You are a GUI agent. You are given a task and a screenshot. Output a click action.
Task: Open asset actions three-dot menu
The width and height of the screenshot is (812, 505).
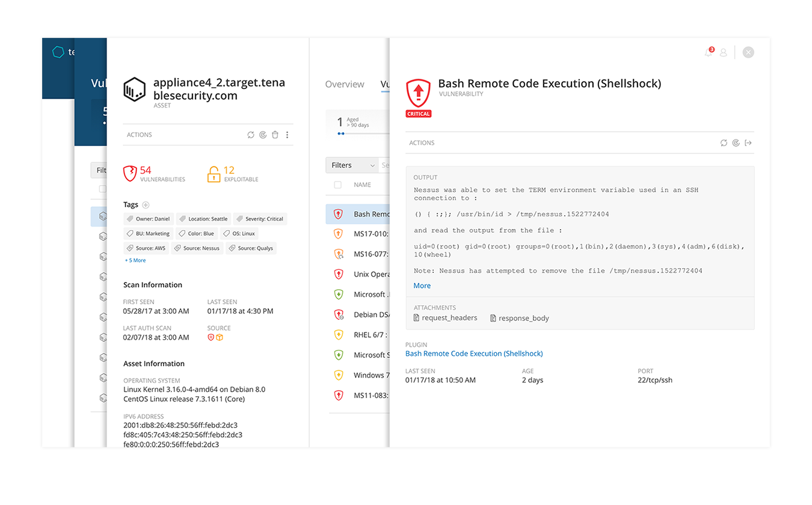[288, 135]
